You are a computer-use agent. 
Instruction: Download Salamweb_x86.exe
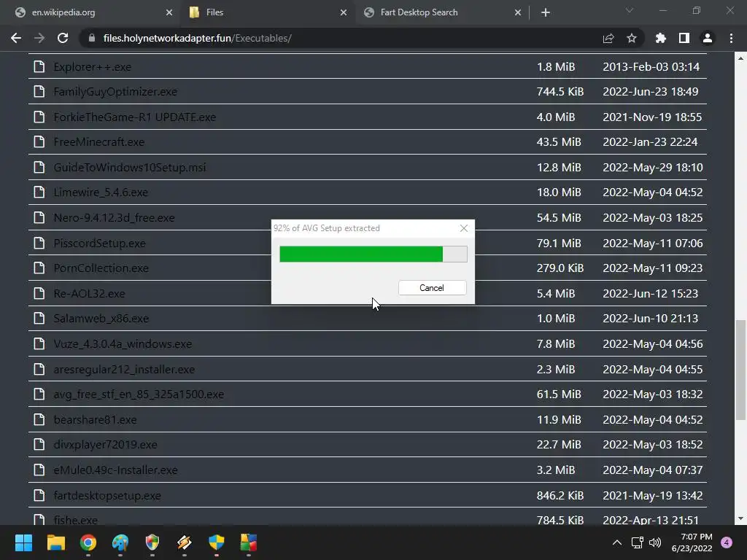click(x=101, y=318)
